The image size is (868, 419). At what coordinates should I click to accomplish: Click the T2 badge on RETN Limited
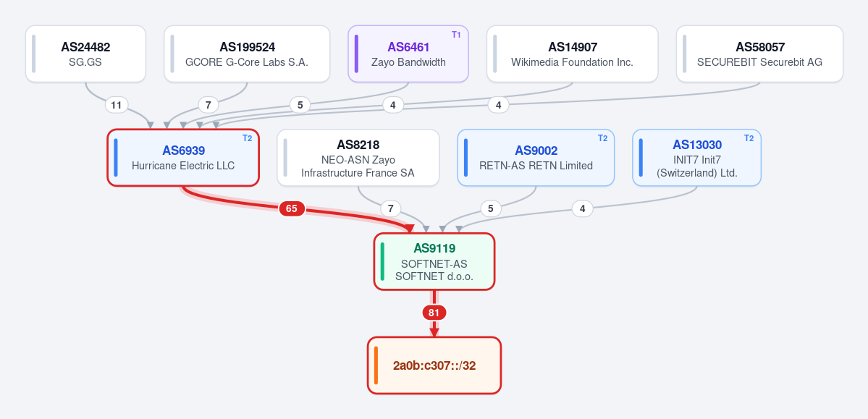(x=602, y=137)
